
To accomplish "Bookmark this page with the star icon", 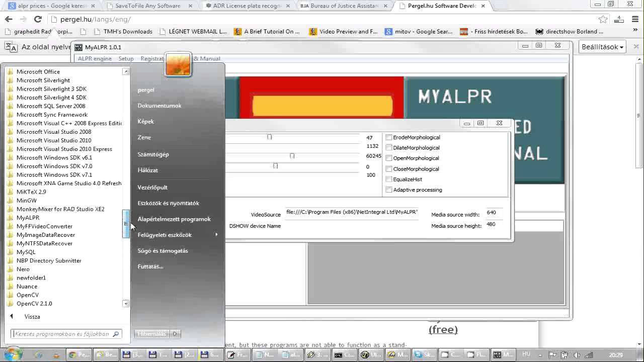I will point(603,19).
